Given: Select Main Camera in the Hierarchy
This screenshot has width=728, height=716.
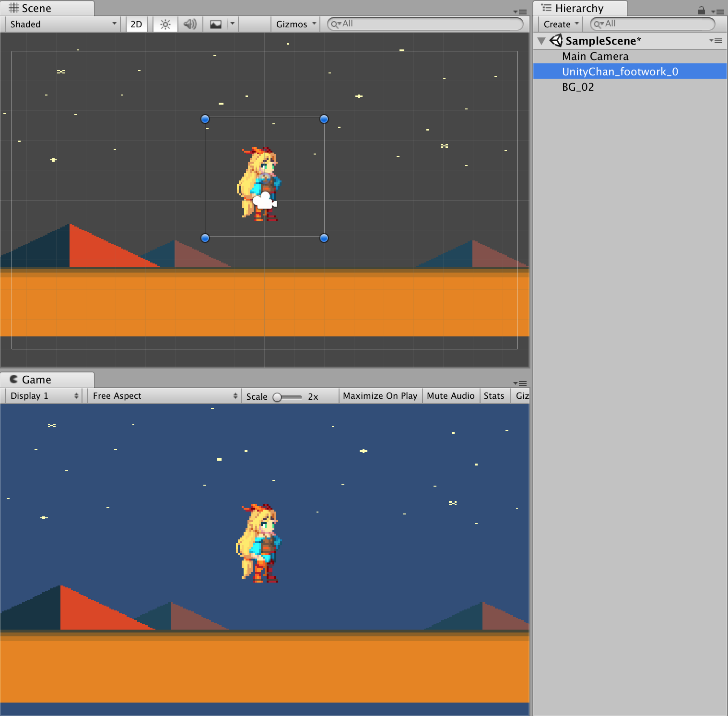Looking at the screenshot, I should 595,57.
